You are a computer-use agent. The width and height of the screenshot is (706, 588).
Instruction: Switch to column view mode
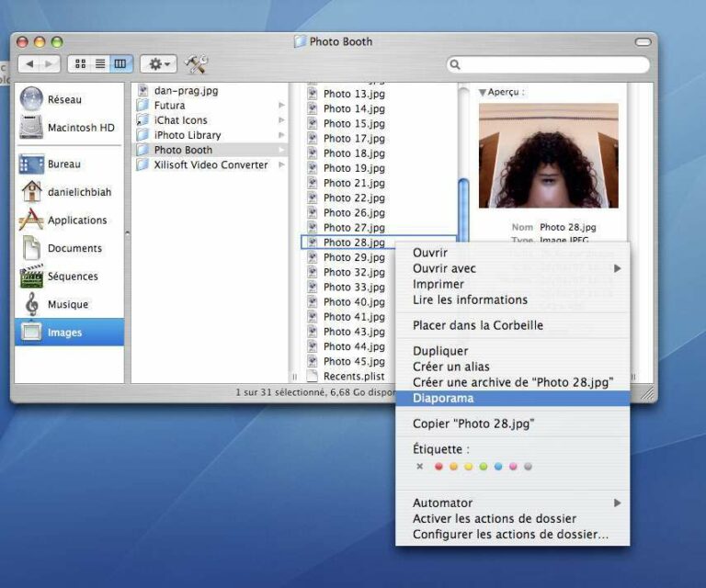click(x=120, y=64)
